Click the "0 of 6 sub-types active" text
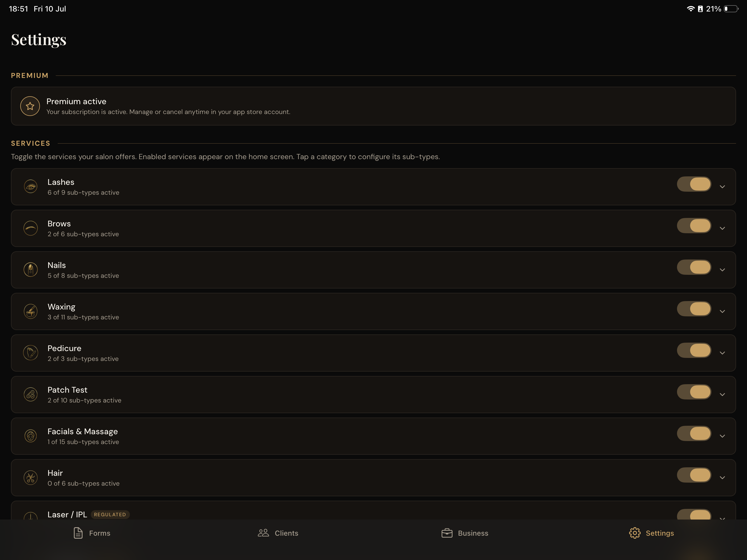 click(83, 483)
